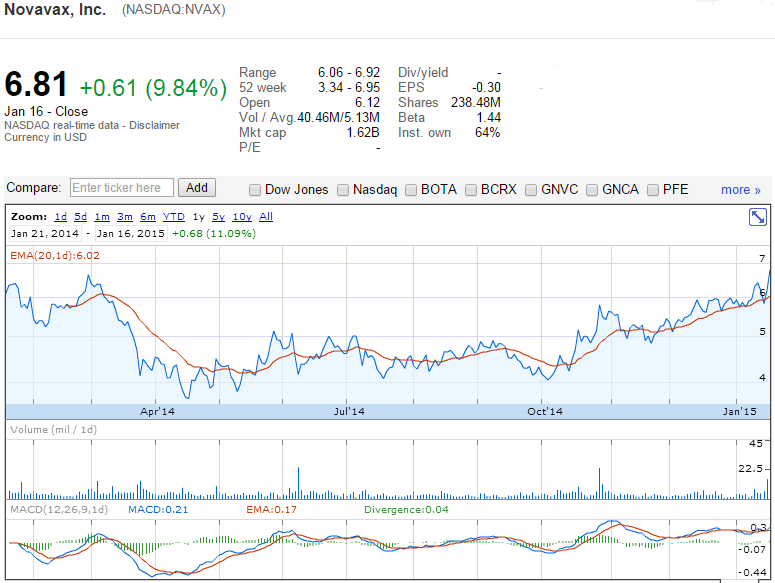This screenshot has width=775, height=583.
Task: Click the +0.61 (9.84%) change value
Action: click(x=153, y=88)
